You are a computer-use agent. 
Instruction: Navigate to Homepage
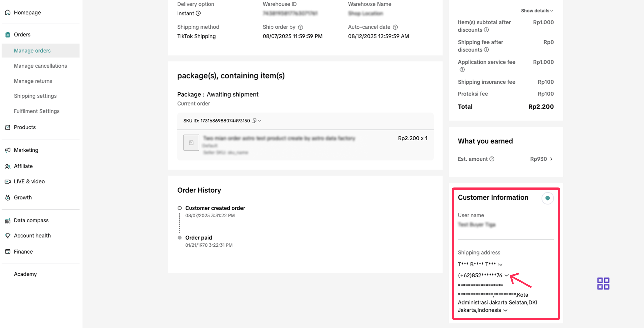click(x=27, y=12)
